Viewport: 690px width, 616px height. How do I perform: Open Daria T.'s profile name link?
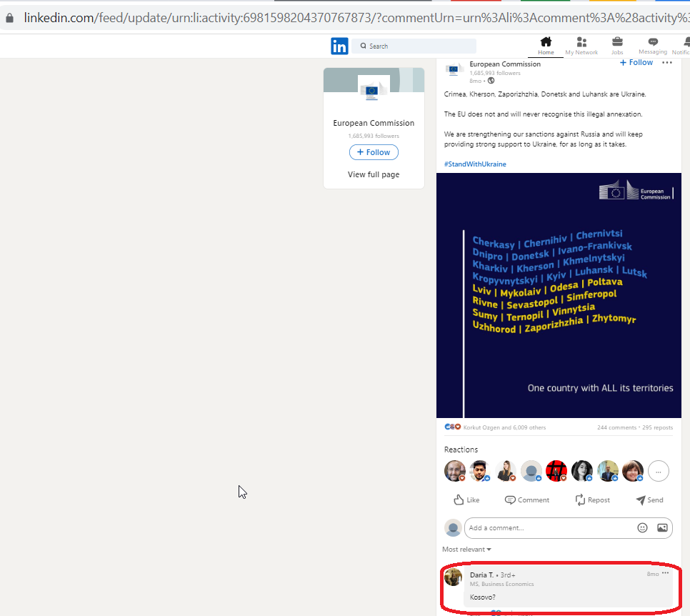click(x=482, y=575)
